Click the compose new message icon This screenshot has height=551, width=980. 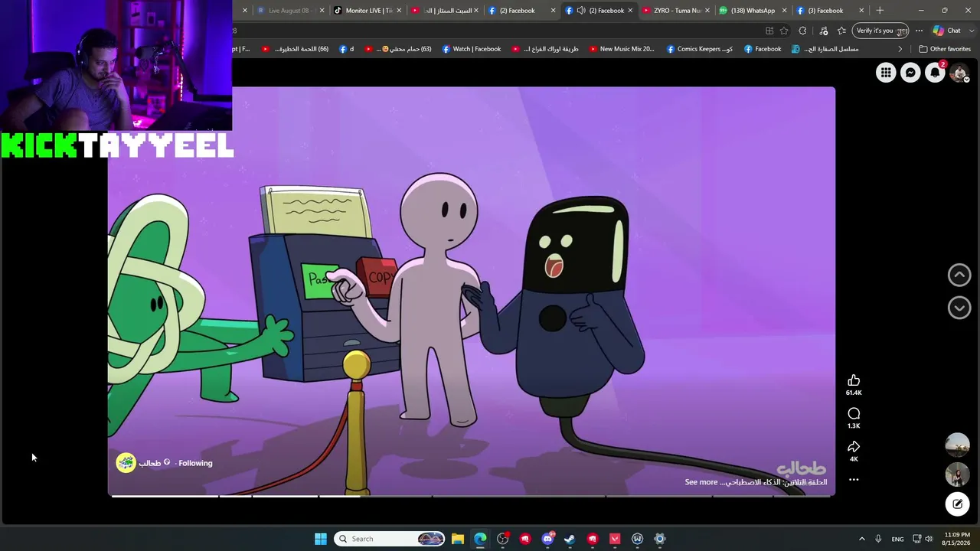(x=958, y=504)
